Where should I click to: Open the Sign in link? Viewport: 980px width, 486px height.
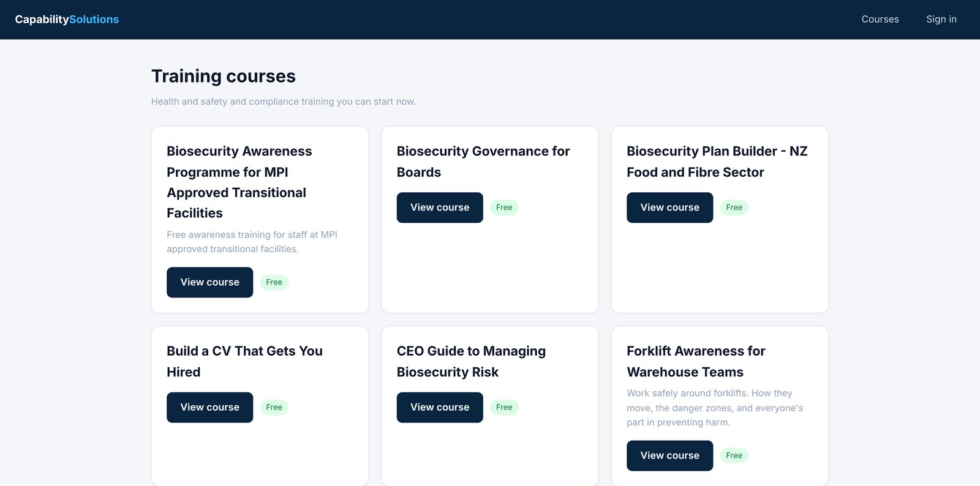pyautogui.click(x=941, y=20)
